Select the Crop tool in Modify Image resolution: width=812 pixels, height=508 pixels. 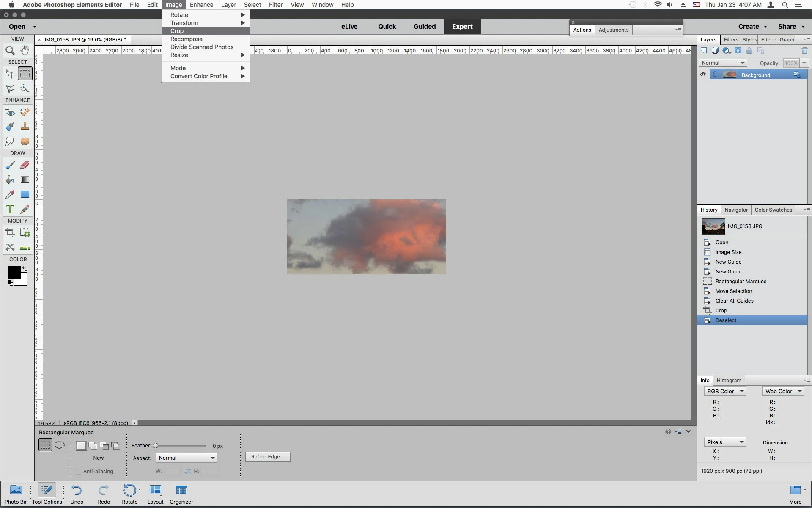tap(10, 232)
